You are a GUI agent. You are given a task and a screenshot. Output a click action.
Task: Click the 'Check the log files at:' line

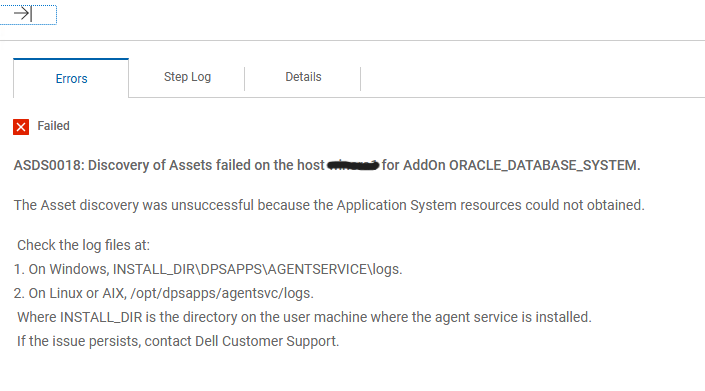83,245
